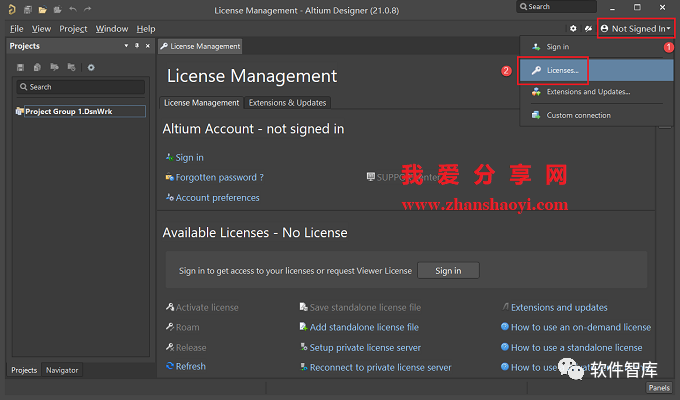The height and width of the screenshot is (400, 680).
Task: Click Save standalone license file
Action: click(x=365, y=308)
